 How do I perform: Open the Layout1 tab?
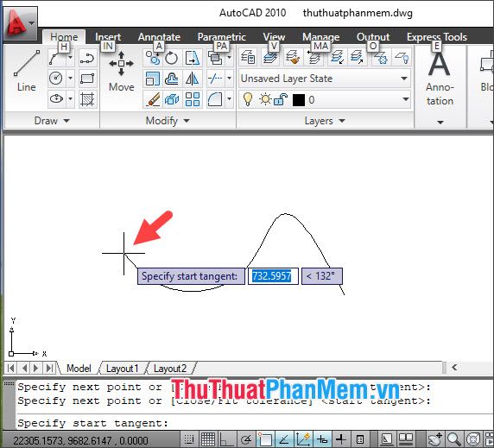(x=123, y=368)
